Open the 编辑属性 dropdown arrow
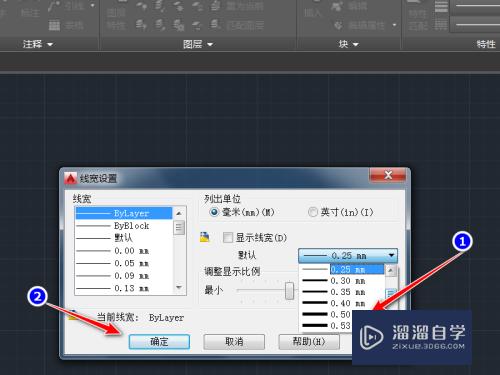Viewport: 500px width, 375px height. [x=395, y=25]
